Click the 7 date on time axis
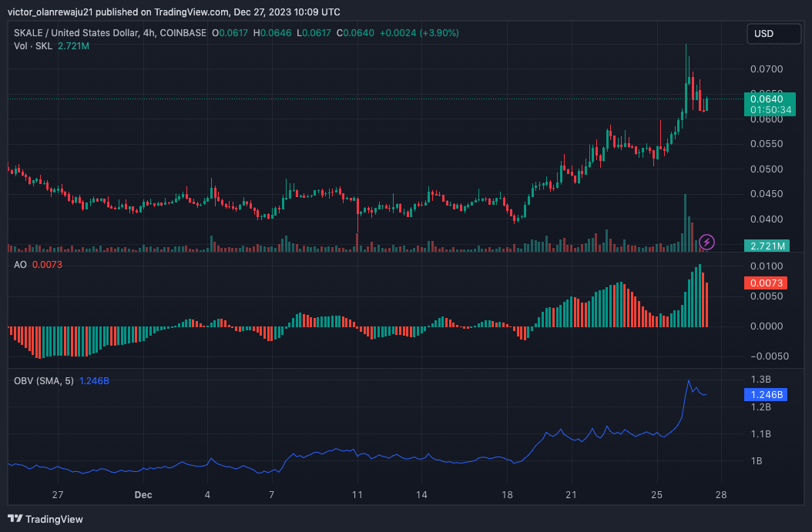Screen dimensions: 812x532 click(x=271, y=495)
